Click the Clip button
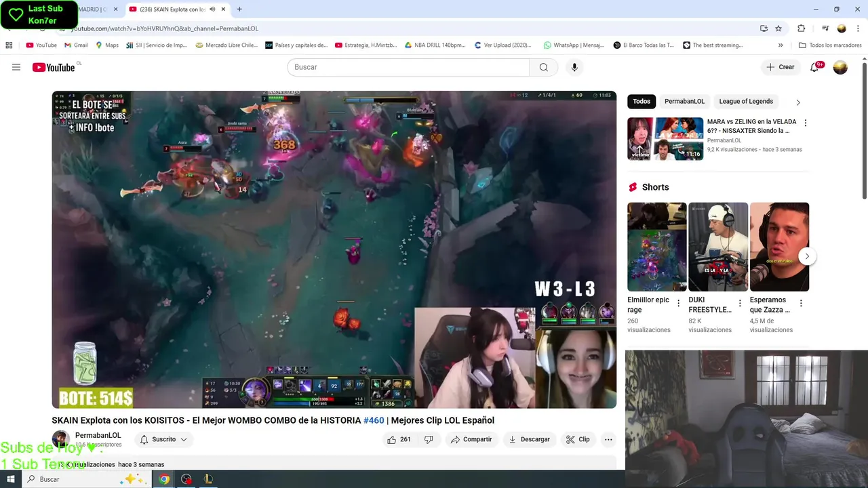Viewport: 868px width, 488px height. pyautogui.click(x=578, y=439)
